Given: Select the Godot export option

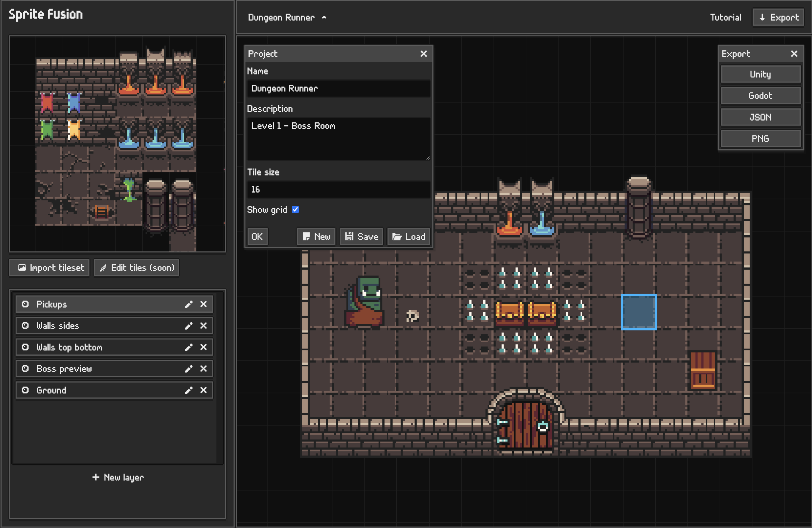Looking at the screenshot, I should pyautogui.click(x=761, y=96).
